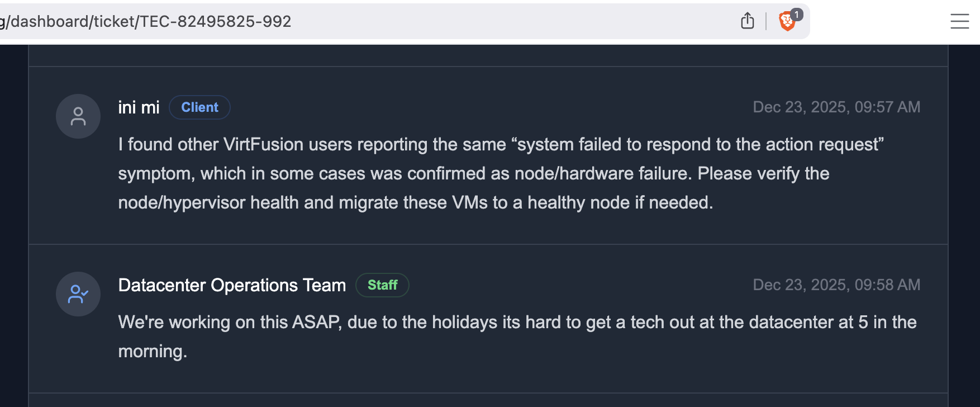Click the author name "ini mi"
This screenshot has height=407, width=980.
[x=139, y=107]
